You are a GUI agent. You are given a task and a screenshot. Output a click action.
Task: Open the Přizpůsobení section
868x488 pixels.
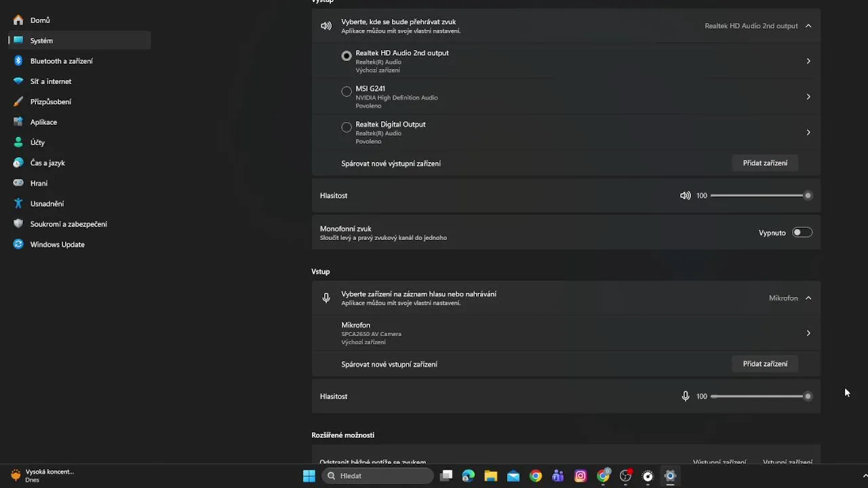[79, 102]
